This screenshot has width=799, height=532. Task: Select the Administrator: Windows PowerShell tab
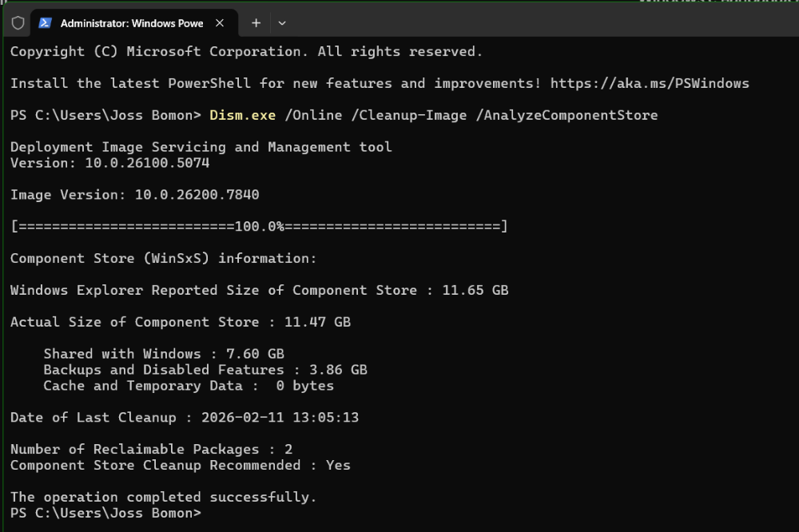134,23
